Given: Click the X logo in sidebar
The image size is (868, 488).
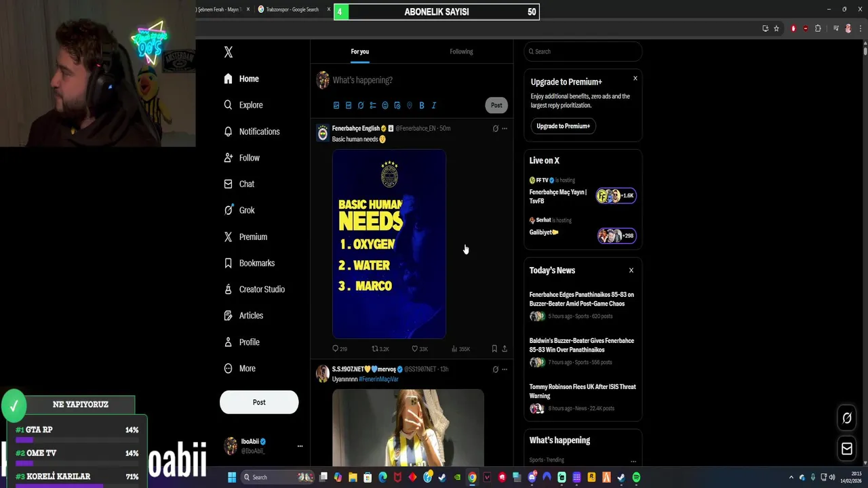Looking at the screenshot, I should click(x=229, y=52).
